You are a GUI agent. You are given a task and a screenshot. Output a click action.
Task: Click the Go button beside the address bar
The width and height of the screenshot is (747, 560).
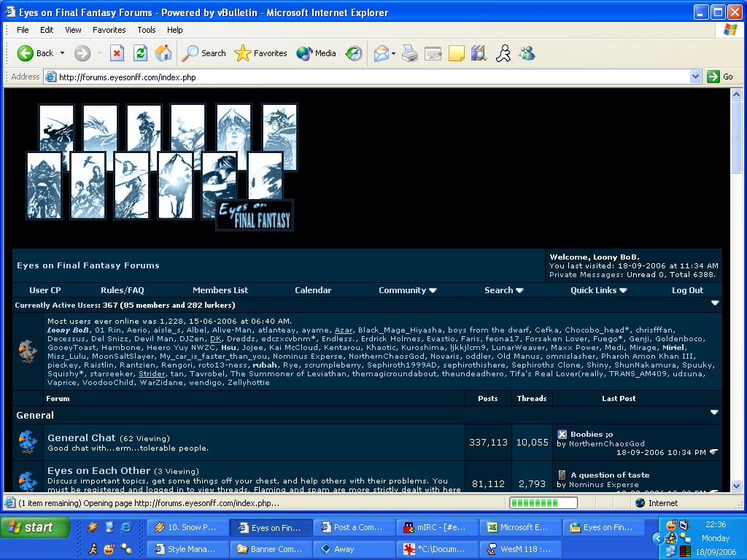[x=720, y=76]
